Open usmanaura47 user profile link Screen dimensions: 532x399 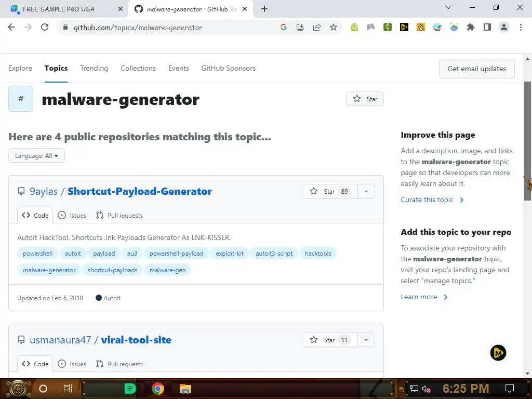click(60, 340)
